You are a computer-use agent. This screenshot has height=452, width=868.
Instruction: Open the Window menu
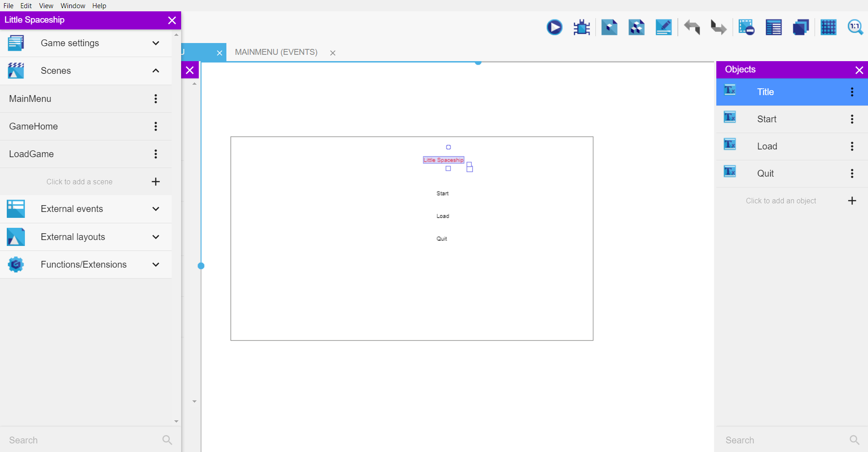click(x=73, y=5)
